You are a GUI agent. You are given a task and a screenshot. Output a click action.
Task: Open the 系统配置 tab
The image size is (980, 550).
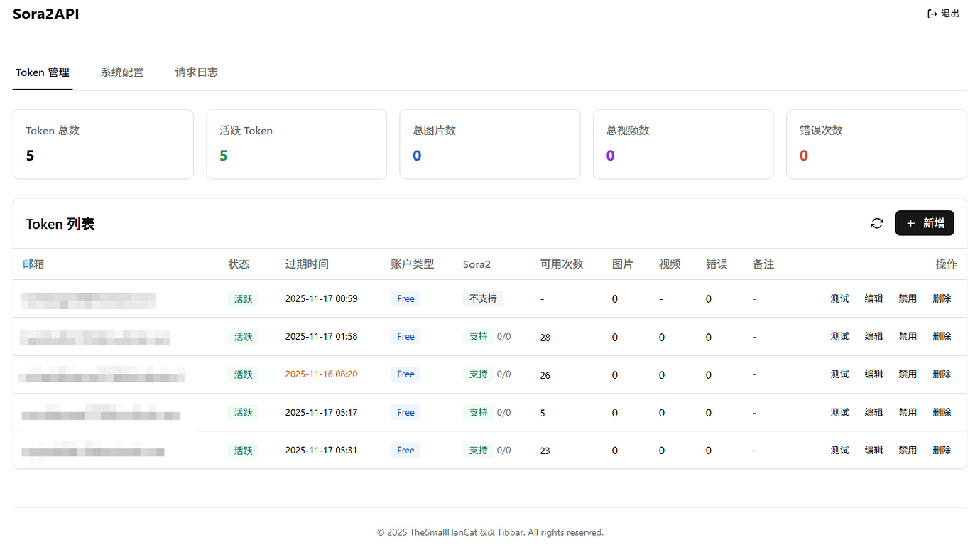point(122,72)
